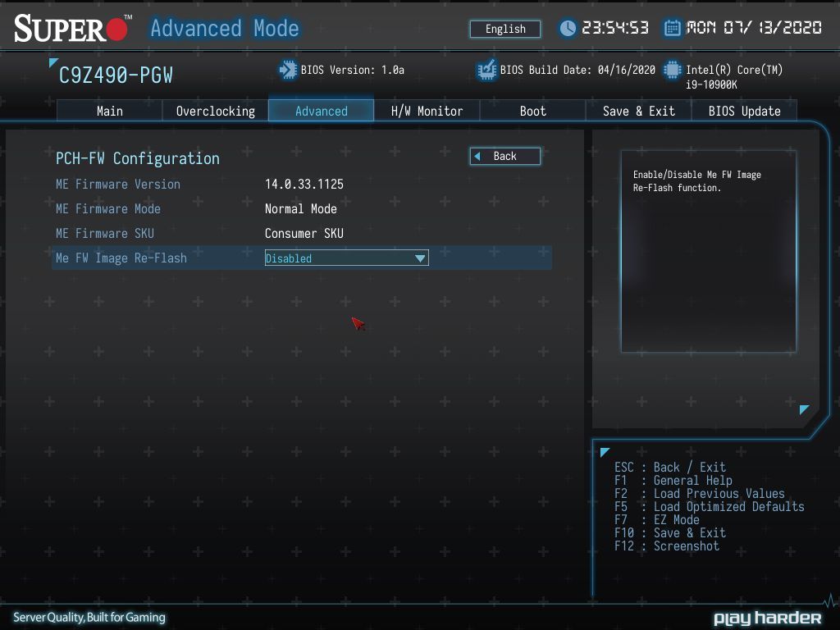Click the clock icon beside the time
The image size is (840, 630).
[x=568, y=28]
